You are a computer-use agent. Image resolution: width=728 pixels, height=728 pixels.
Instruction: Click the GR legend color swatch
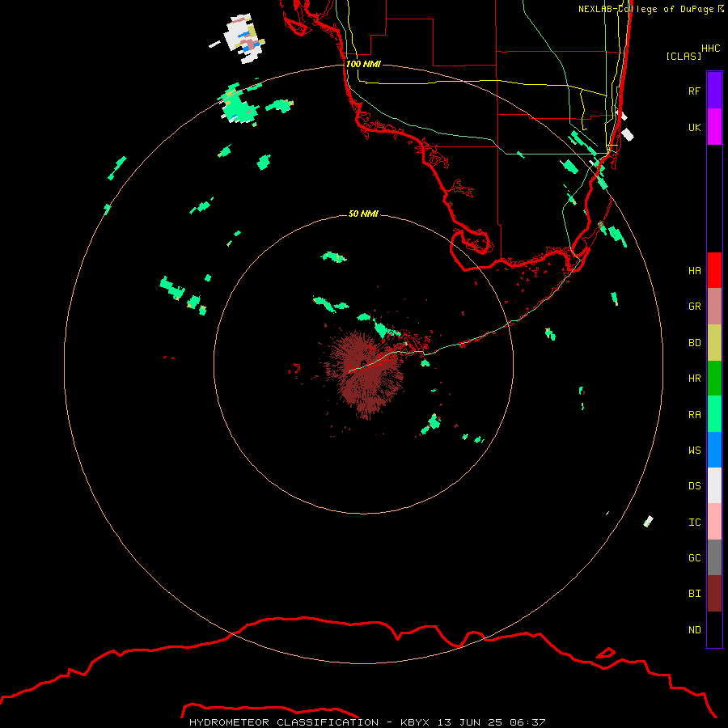tap(714, 306)
